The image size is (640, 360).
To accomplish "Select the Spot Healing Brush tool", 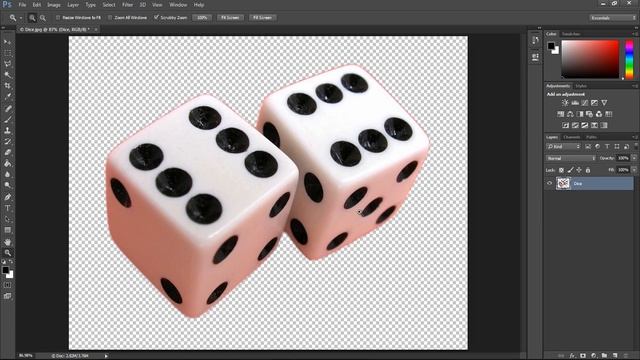I will point(7,108).
